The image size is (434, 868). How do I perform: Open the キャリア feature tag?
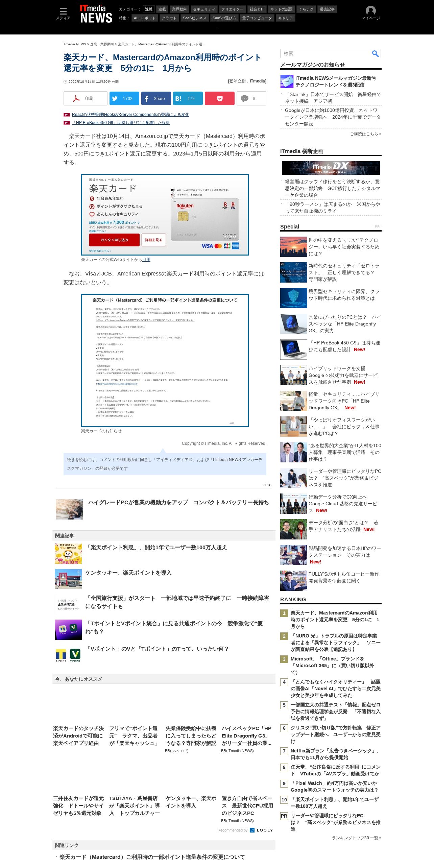click(286, 18)
